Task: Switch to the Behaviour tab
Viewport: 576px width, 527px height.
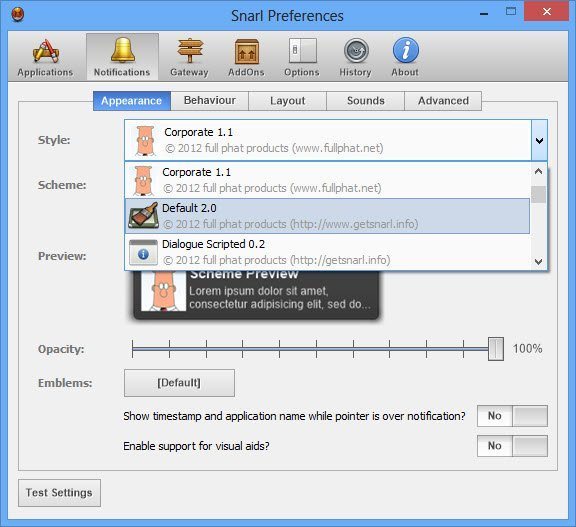Action: 210,100
